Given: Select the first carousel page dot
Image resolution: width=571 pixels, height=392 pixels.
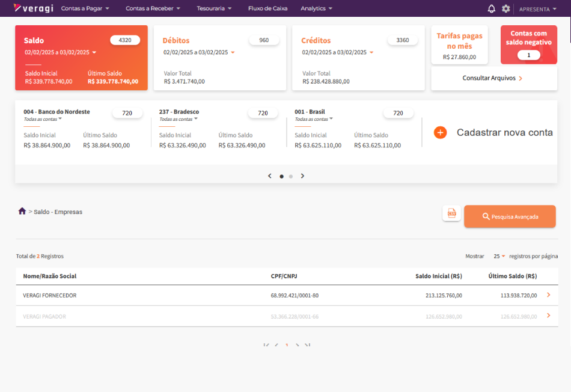Looking at the screenshot, I should click(281, 176).
